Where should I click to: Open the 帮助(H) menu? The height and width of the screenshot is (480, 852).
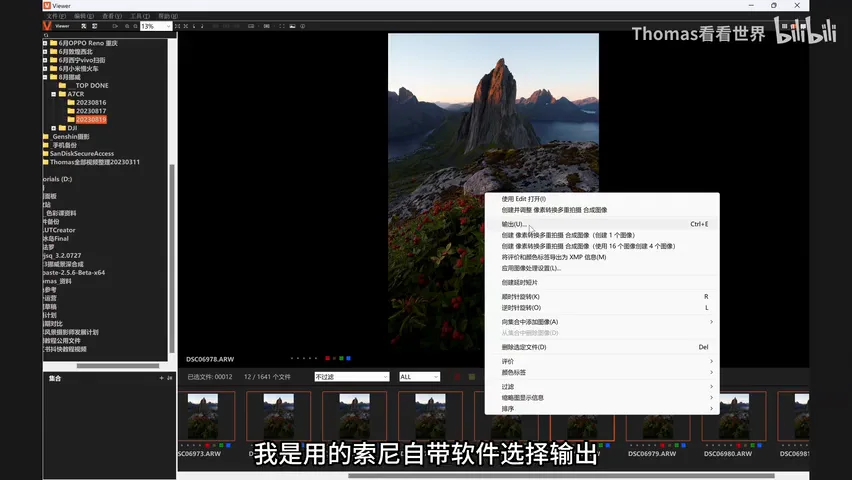(x=168, y=16)
